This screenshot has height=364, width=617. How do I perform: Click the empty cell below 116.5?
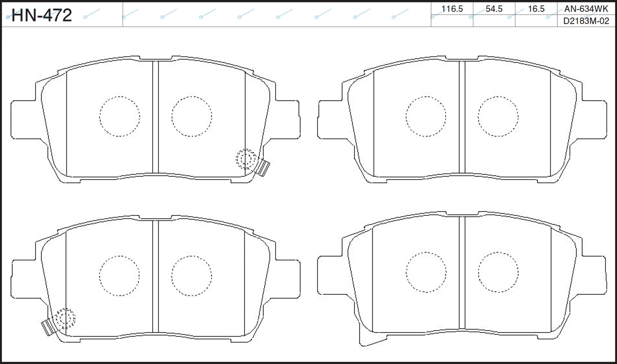pos(452,21)
